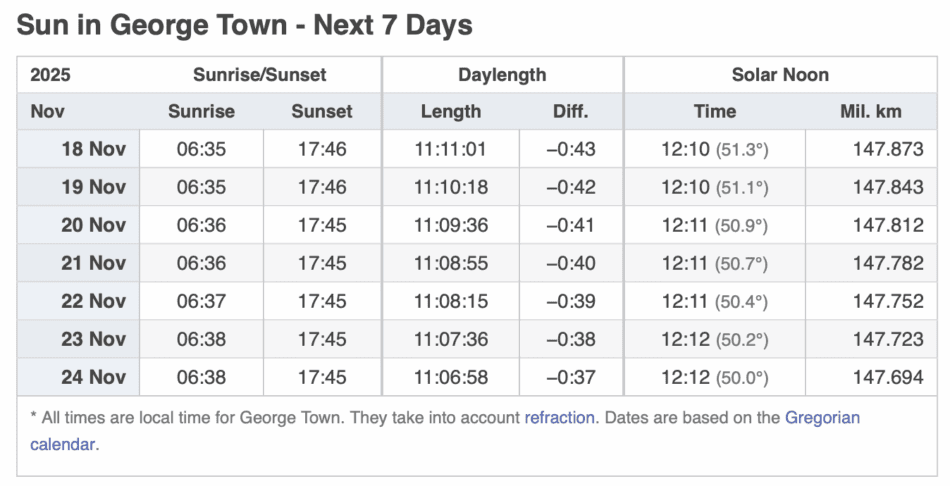Click the 147.873 distance value
Screen dimensions: 950x486
pos(888,150)
